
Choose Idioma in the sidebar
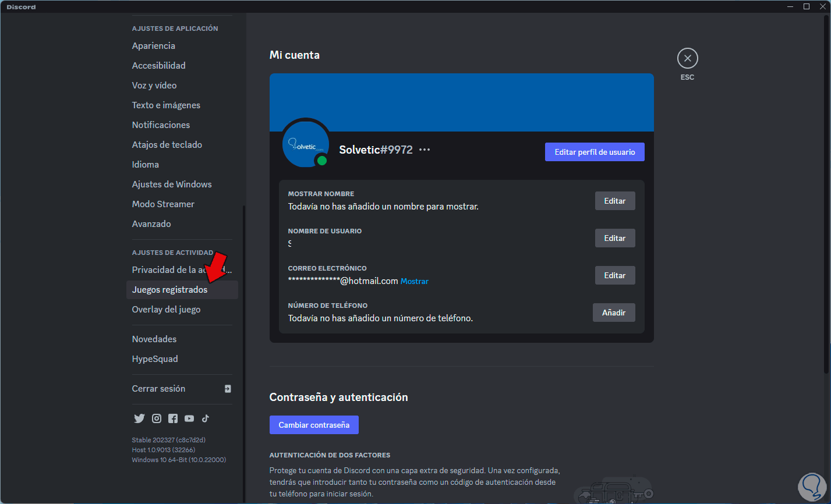click(x=182, y=165)
